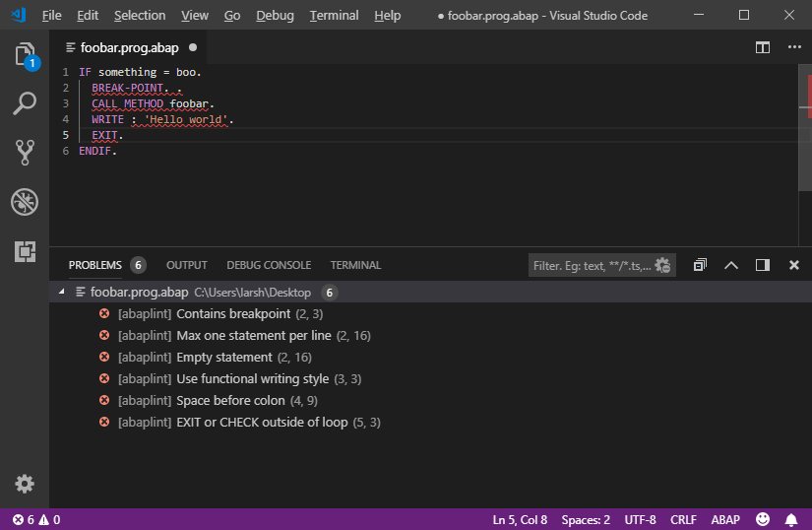This screenshot has width=812, height=530.
Task: Split the editor to the right
Action: pyautogui.click(x=762, y=47)
